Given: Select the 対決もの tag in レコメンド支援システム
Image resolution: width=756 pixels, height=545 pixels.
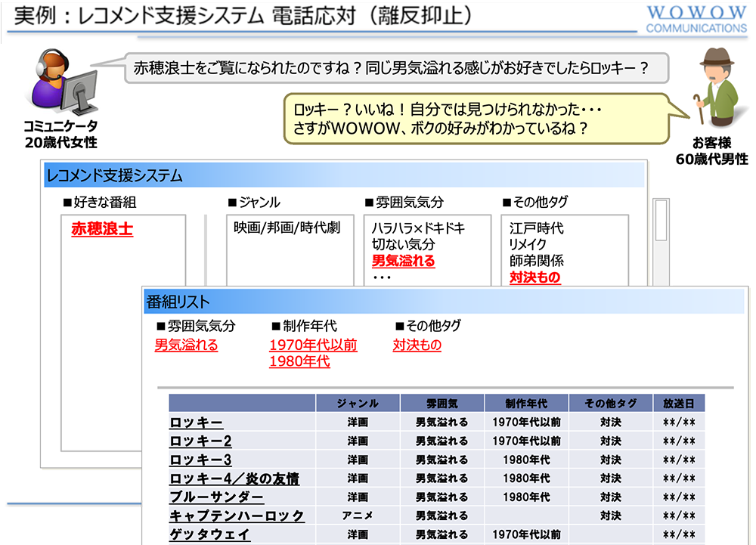Looking at the screenshot, I should click(x=534, y=277).
